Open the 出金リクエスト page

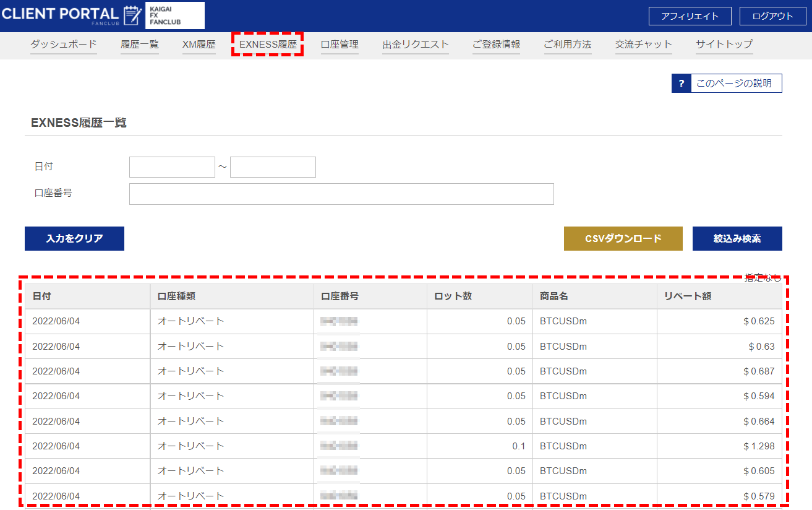(x=416, y=45)
